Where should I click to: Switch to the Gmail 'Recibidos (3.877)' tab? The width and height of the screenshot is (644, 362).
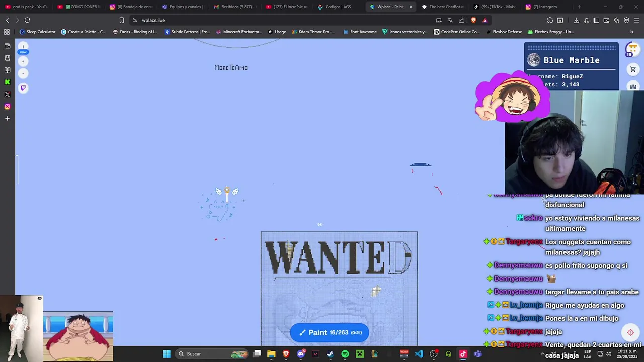[235, 7]
